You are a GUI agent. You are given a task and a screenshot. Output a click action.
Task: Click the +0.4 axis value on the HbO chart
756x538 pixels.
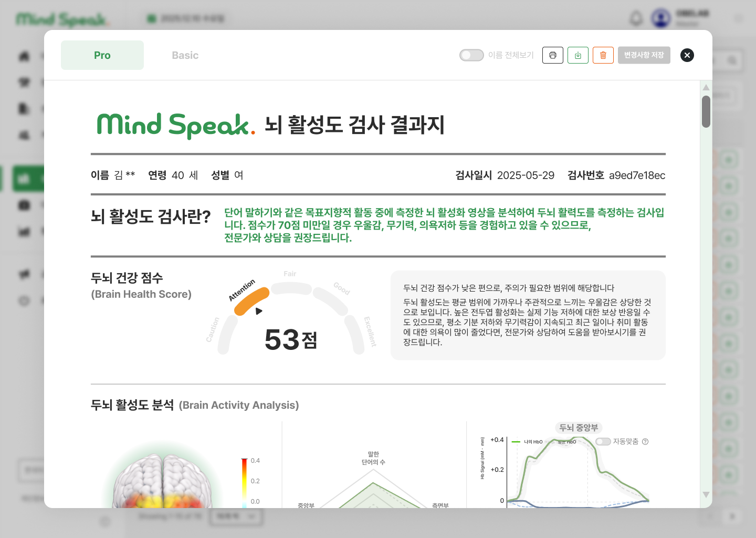coord(497,440)
